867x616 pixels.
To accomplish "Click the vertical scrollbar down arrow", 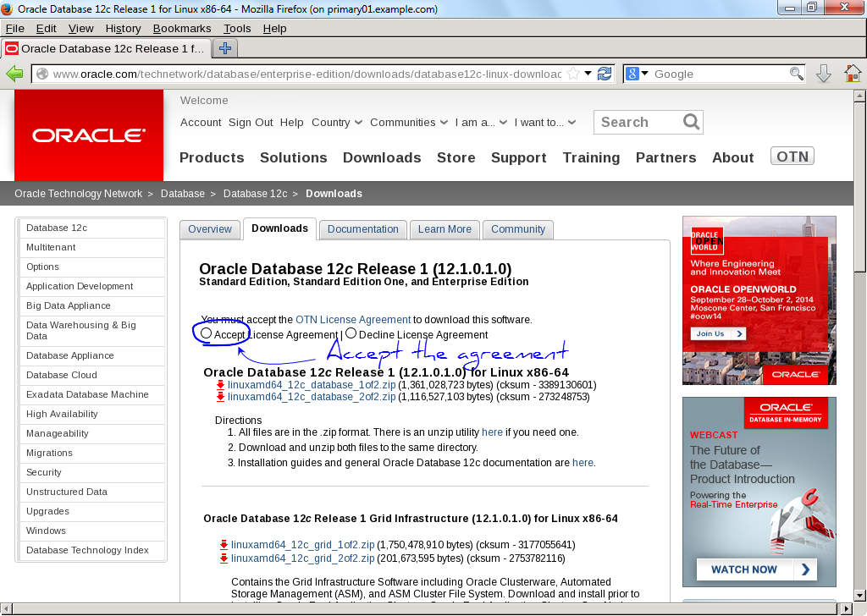I will point(859,596).
